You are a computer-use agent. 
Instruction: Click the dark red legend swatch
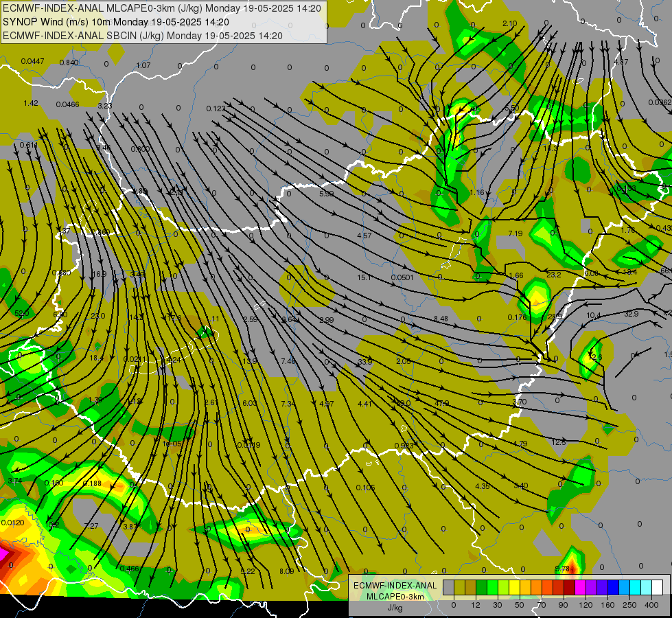point(570,587)
